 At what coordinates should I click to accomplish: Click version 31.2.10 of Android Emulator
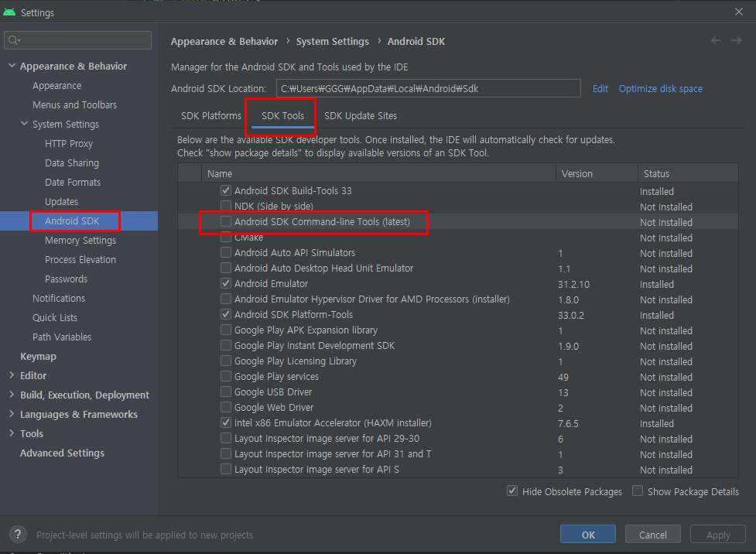tap(573, 284)
